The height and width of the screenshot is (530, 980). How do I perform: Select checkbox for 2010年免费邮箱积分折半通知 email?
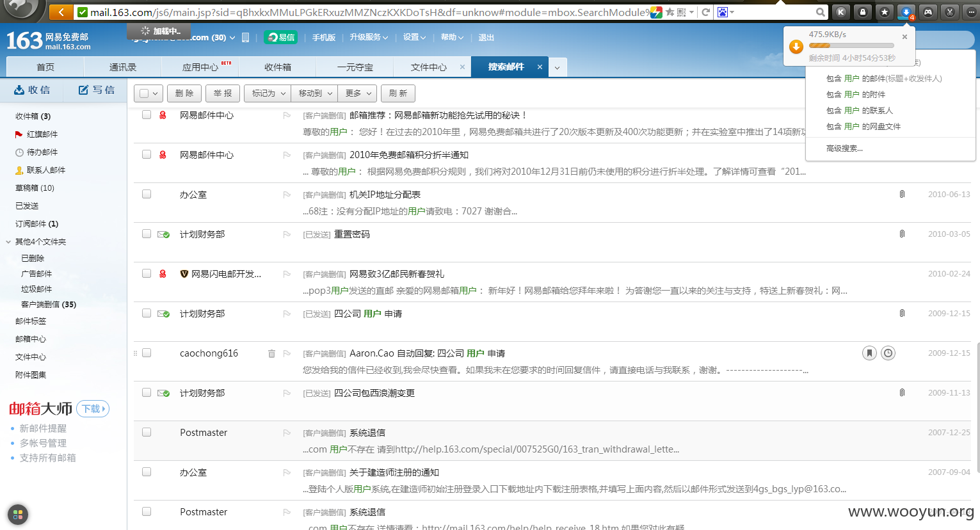pos(147,154)
